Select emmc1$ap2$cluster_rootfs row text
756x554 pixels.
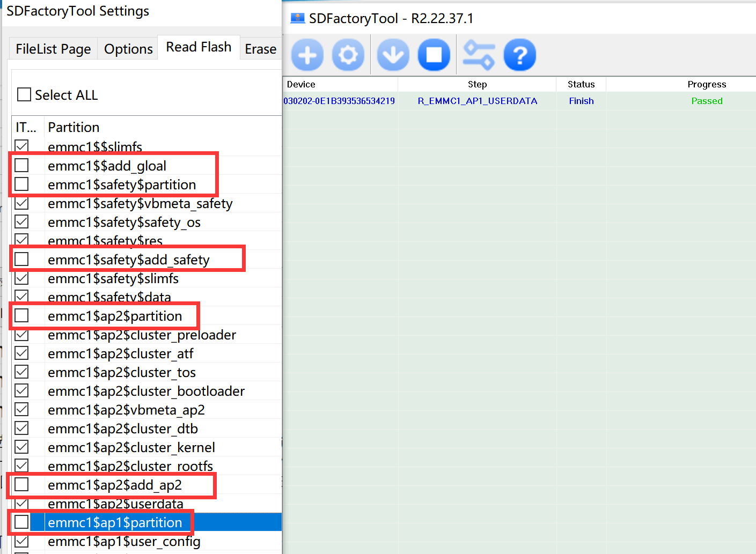coord(130,466)
